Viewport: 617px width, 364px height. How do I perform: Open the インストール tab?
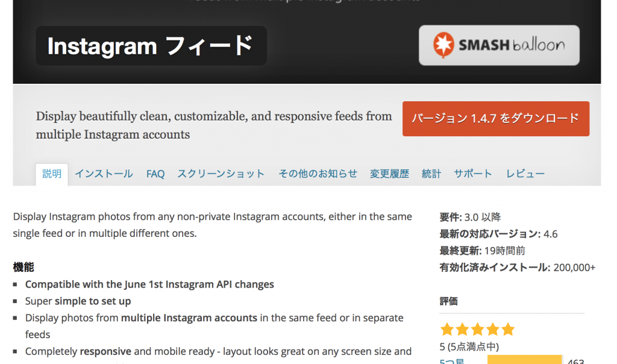click(x=104, y=174)
